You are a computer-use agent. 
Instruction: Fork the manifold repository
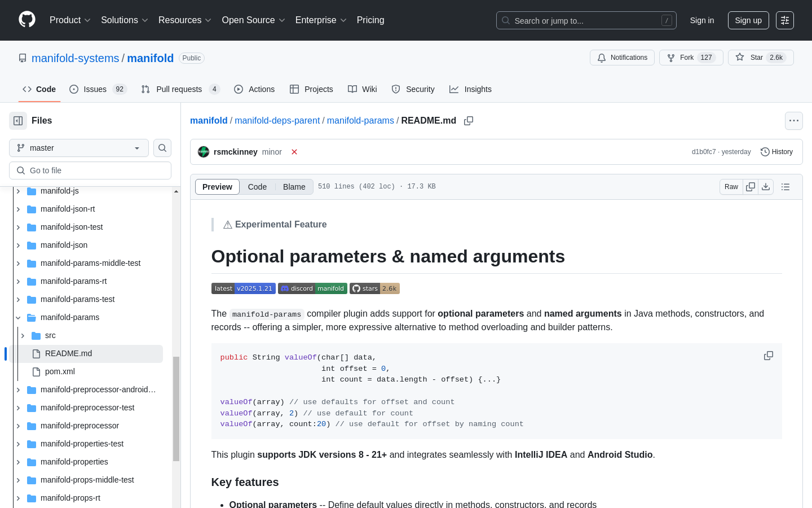pyautogui.click(x=691, y=58)
